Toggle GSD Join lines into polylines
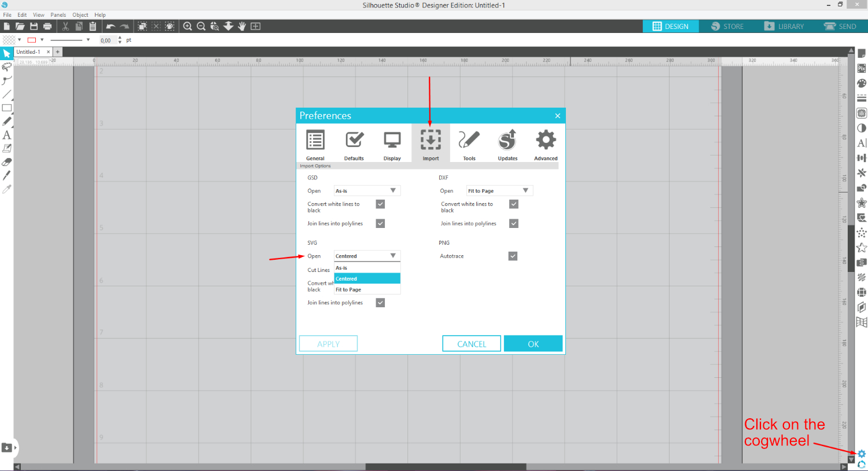This screenshot has width=868, height=471. coord(380,223)
